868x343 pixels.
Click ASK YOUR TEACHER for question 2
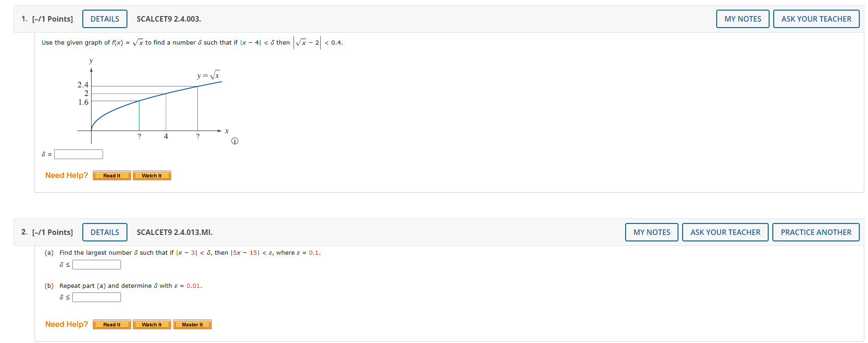pos(725,232)
